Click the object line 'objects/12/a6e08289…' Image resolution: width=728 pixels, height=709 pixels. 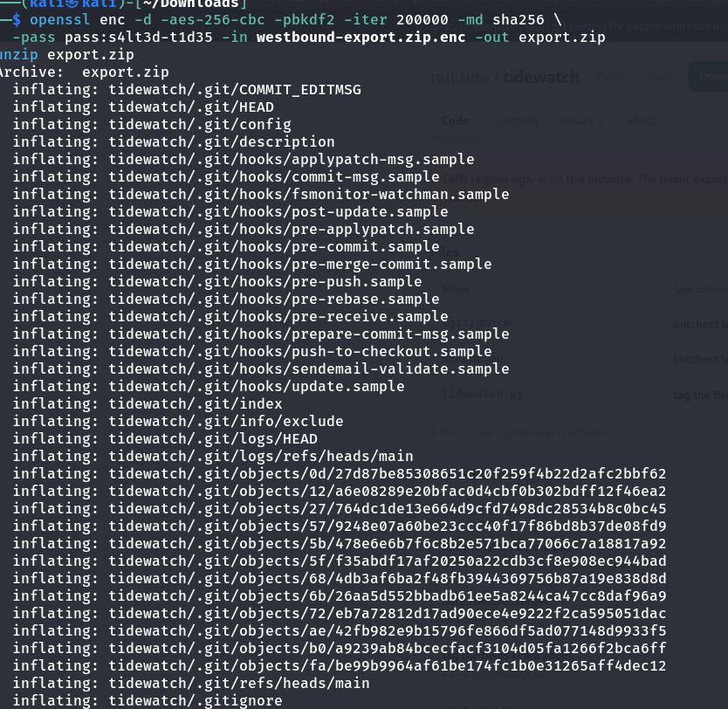pos(340,492)
